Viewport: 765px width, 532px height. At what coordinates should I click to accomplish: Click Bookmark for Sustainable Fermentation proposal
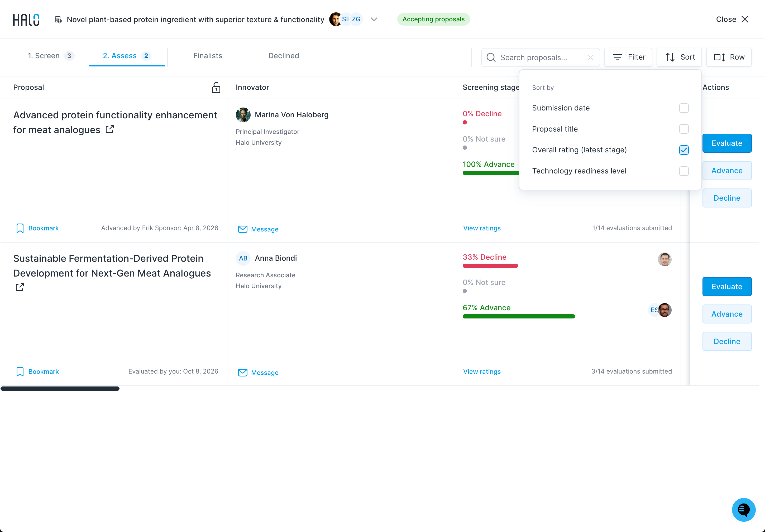(x=37, y=371)
